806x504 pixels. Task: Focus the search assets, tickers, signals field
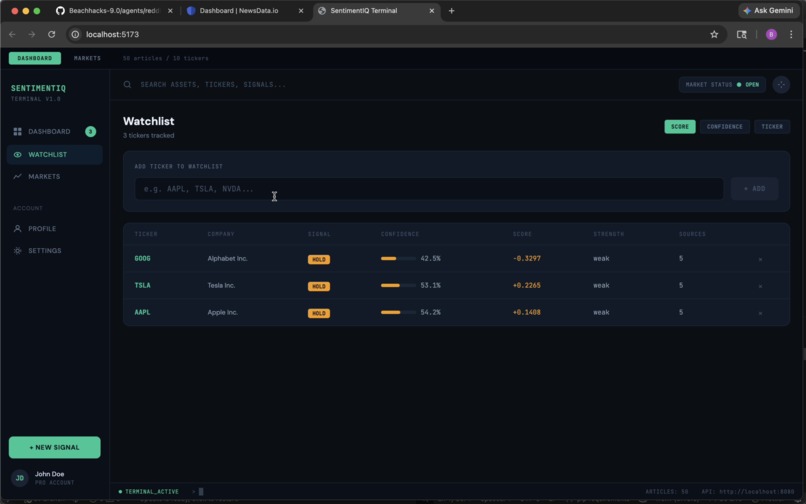click(x=213, y=84)
